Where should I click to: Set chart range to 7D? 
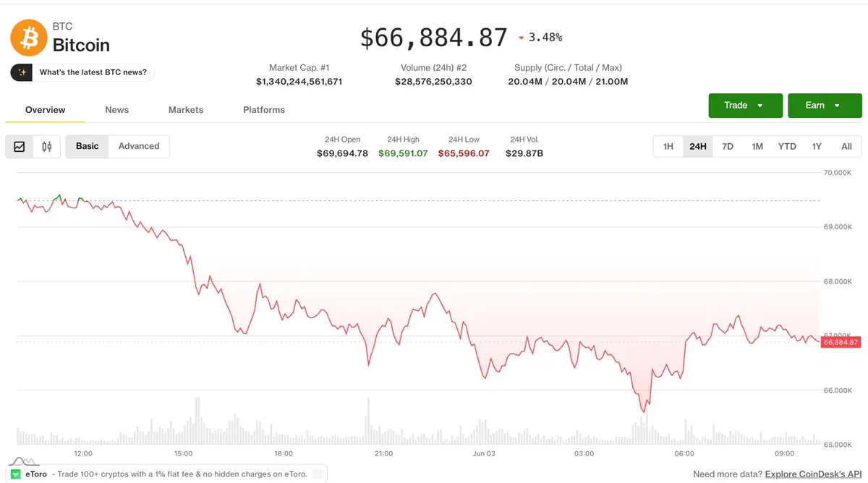click(x=728, y=147)
